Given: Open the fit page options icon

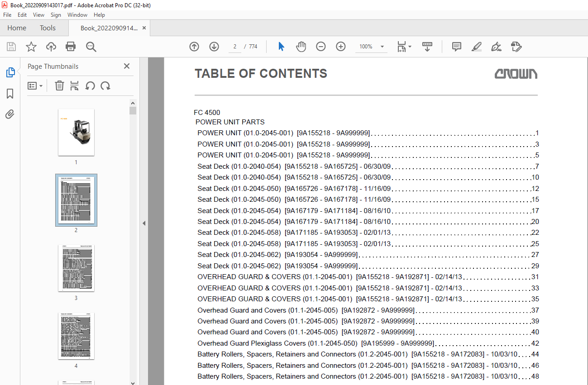Looking at the screenshot, I should point(404,47).
